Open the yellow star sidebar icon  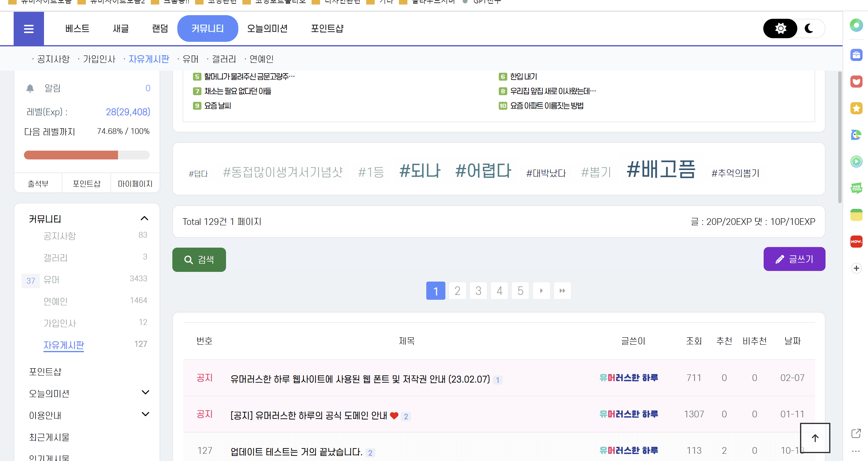[x=856, y=109]
